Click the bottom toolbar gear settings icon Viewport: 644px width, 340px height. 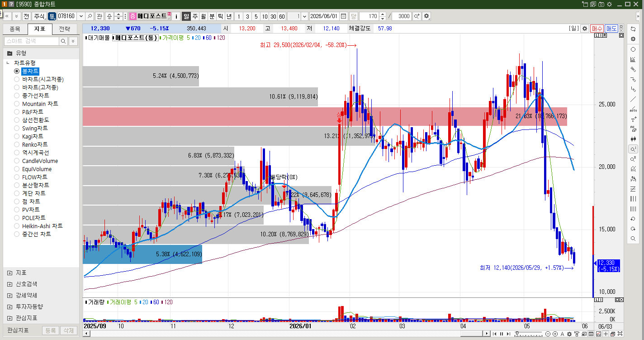(570, 334)
